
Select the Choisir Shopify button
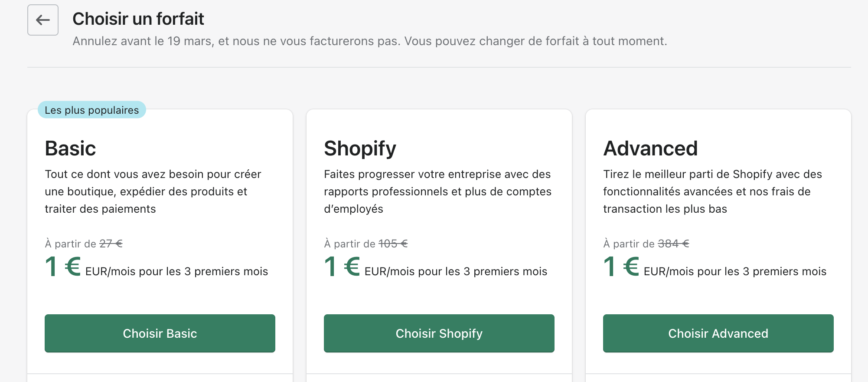[x=439, y=333]
